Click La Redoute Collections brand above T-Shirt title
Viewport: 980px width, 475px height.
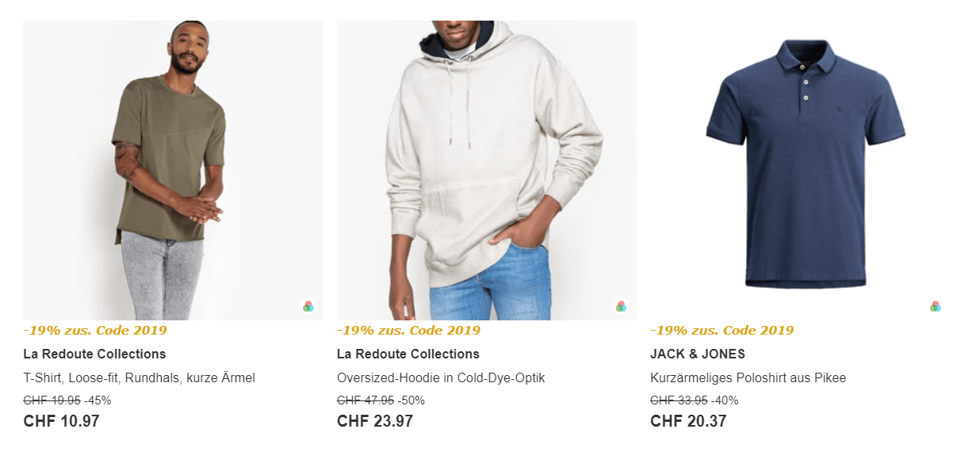[94, 354]
